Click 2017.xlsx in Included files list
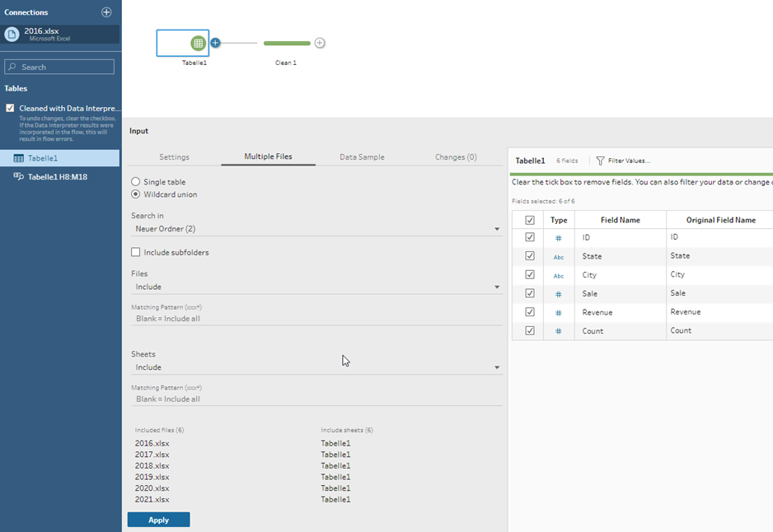 click(x=152, y=455)
